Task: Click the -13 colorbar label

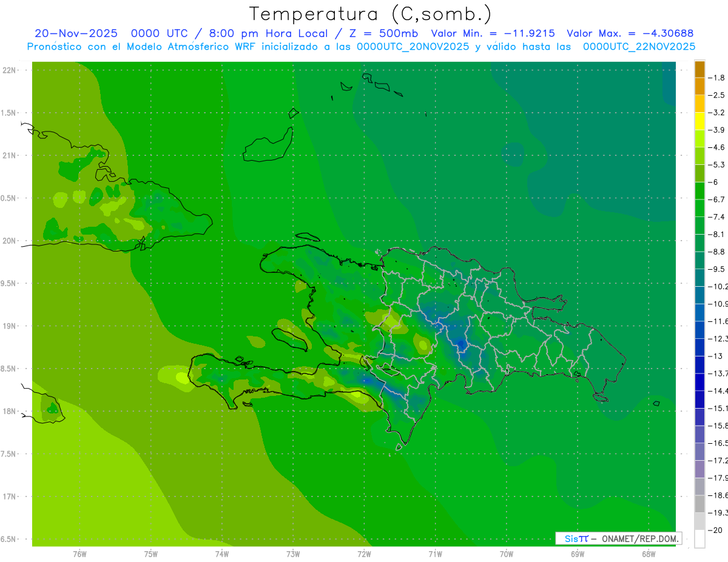Action: pos(714,356)
